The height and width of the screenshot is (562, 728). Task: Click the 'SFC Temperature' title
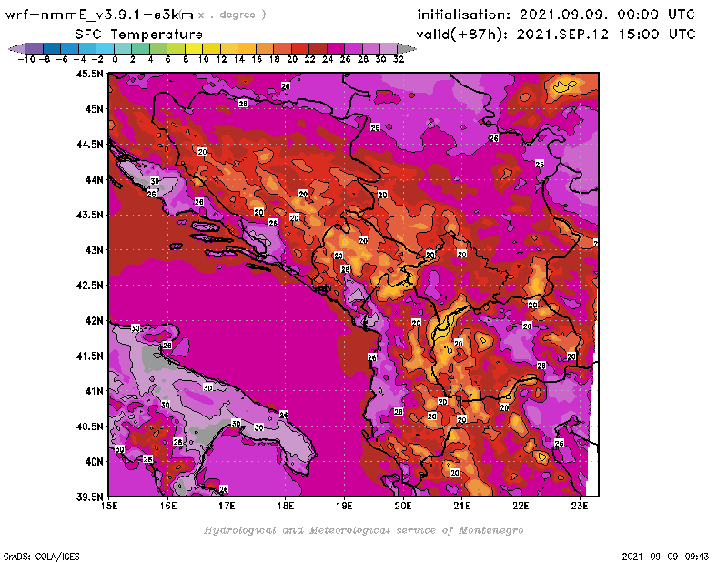click(138, 34)
